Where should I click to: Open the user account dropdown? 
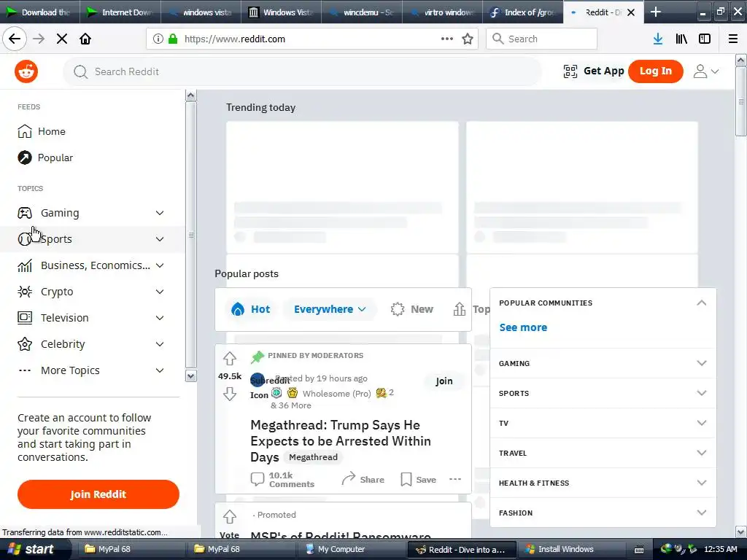[x=706, y=71]
